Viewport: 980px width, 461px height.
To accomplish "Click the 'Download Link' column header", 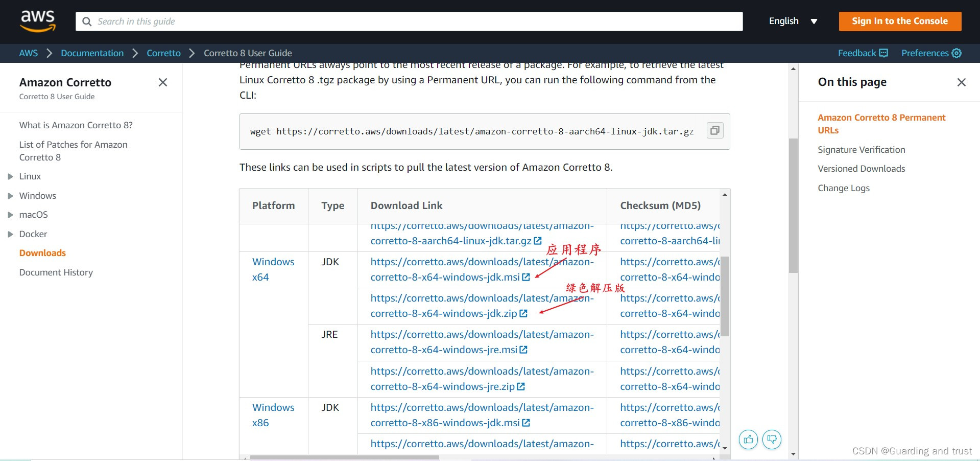I will pos(406,205).
